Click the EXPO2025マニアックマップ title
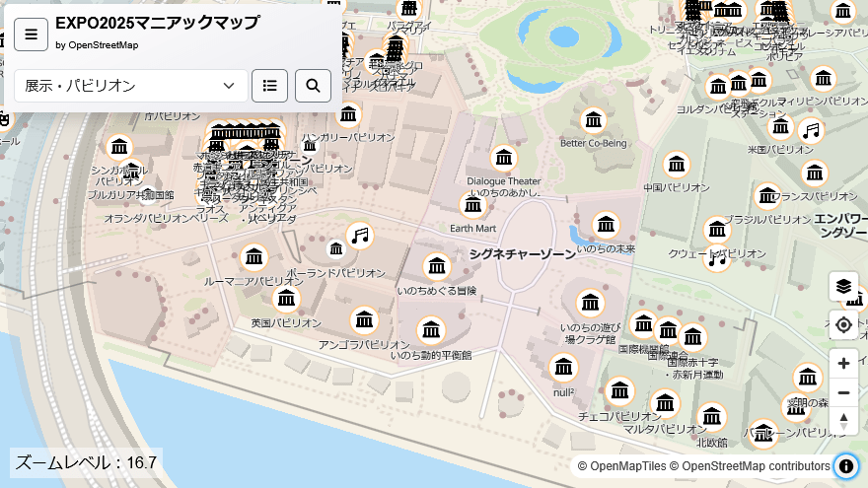 (158, 23)
